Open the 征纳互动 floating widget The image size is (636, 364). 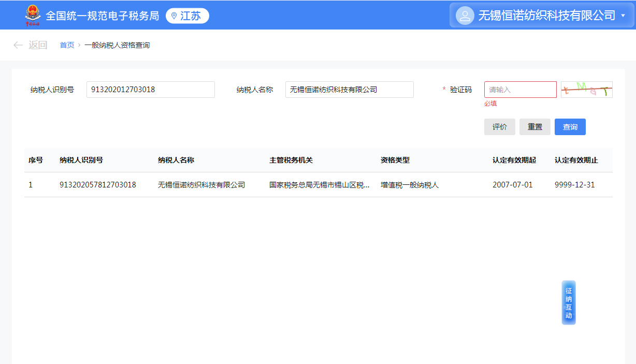568,303
